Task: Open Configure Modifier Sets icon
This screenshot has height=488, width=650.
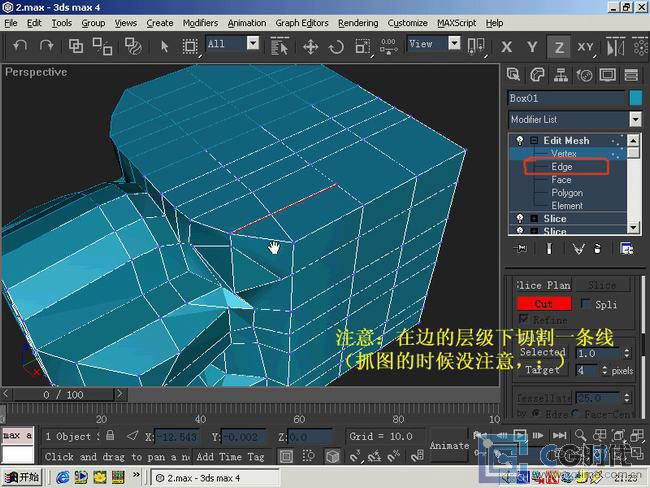Action: [x=626, y=248]
